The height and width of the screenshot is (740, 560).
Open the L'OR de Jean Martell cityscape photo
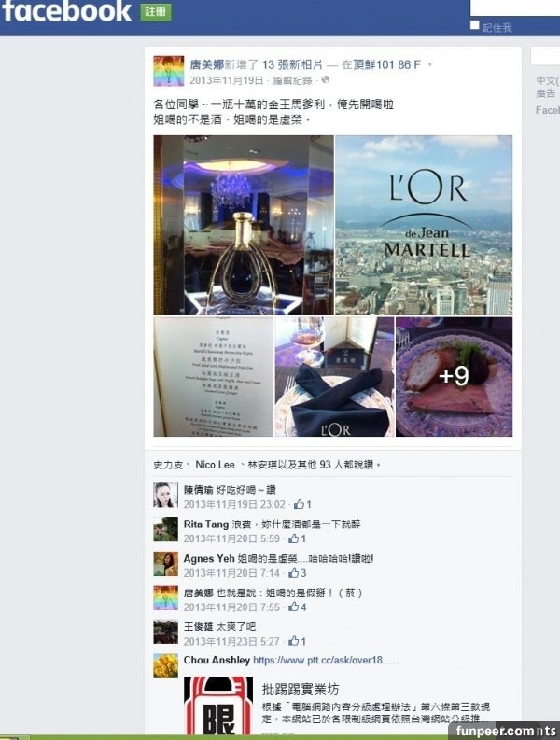(x=424, y=225)
